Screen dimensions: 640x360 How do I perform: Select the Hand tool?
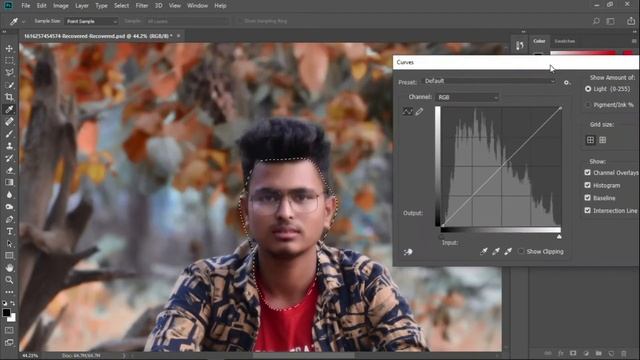coord(9,268)
